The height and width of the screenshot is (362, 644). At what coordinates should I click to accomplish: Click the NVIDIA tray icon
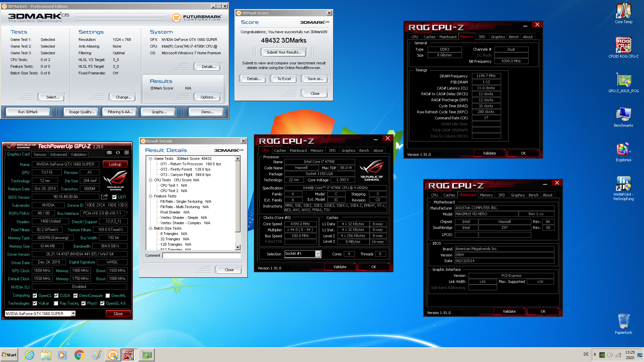tap(602, 355)
